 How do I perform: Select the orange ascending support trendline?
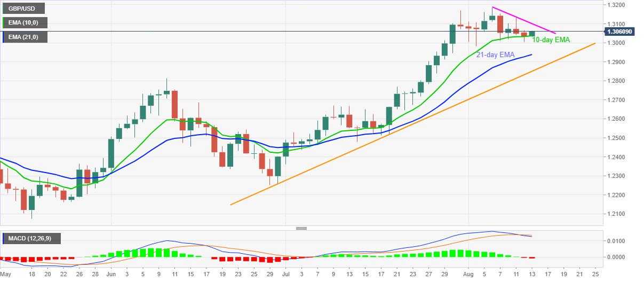tap(412, 124)
